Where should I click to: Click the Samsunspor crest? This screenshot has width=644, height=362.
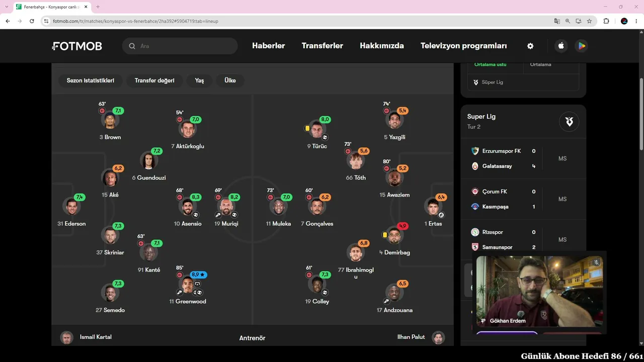(x=475, y=247)
